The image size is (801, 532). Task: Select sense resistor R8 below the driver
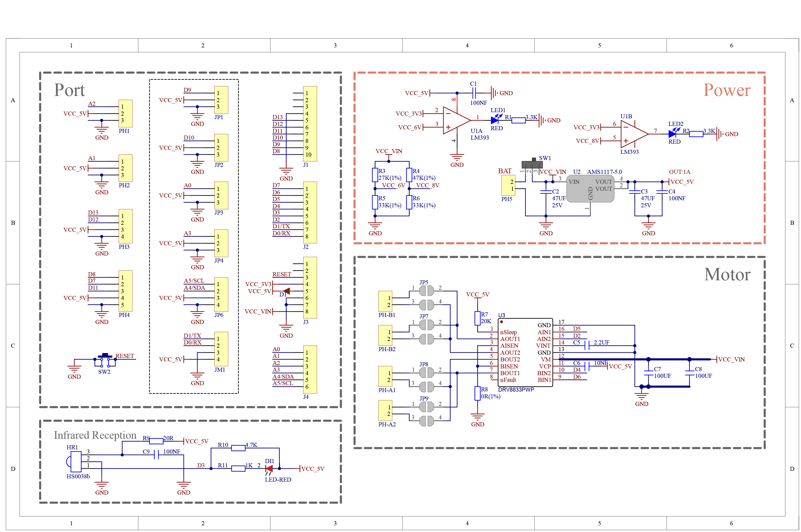coord(477,393)
